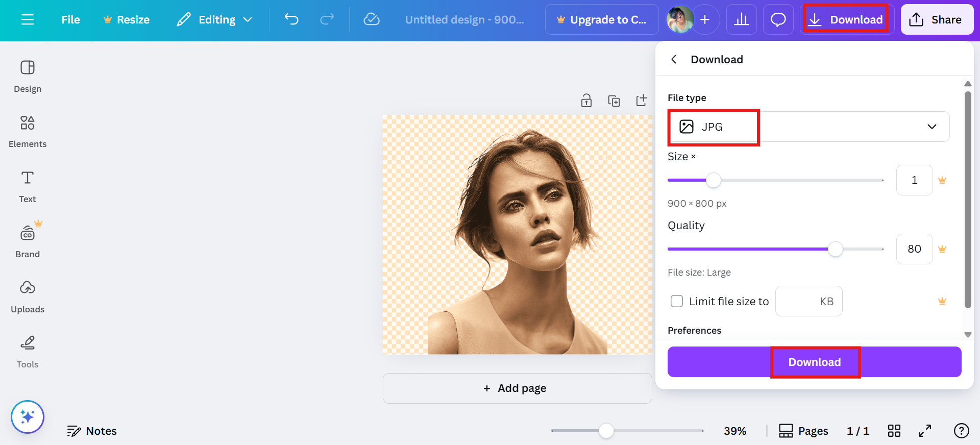980x445 pixels.
Task: Edit the quality value 80 field
Action: (914, 249)
